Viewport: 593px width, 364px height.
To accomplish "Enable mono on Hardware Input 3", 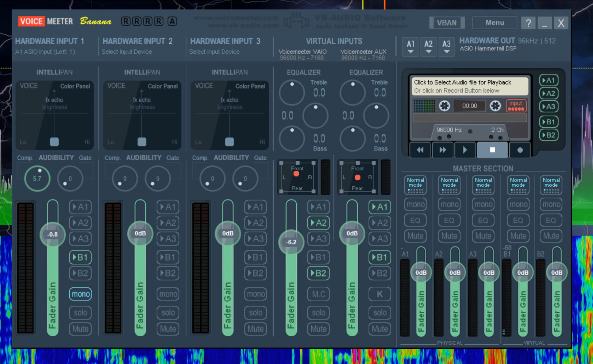I will tap(255, 294).
